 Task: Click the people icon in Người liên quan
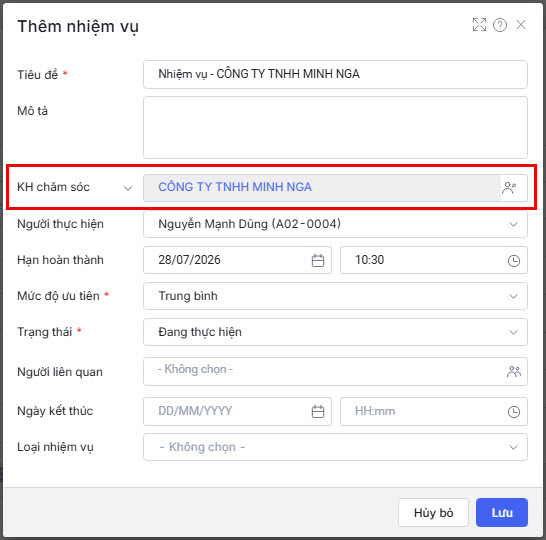514,371
